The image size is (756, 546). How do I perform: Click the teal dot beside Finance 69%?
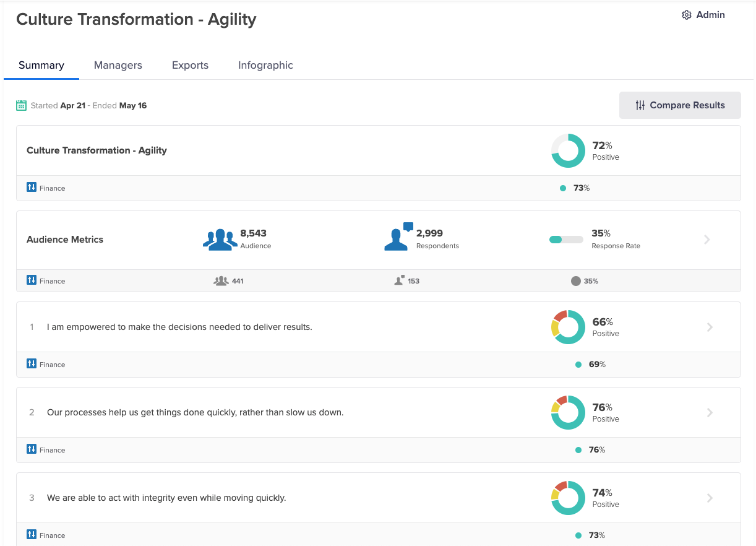578,365
